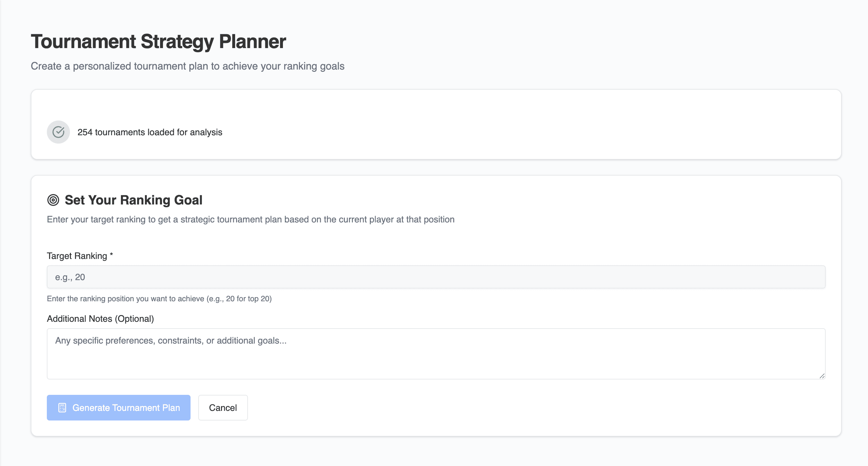The height and width of the screenshot is (466, 868).
Task: Click the personalized tournament plan subtitle
Action: pos(187,66)
